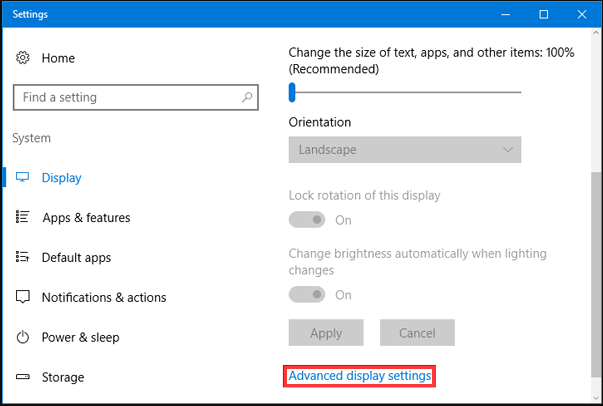Click the Notifications & actions speech icon
The image size is (603, 406).
click(x=22, y=297)
